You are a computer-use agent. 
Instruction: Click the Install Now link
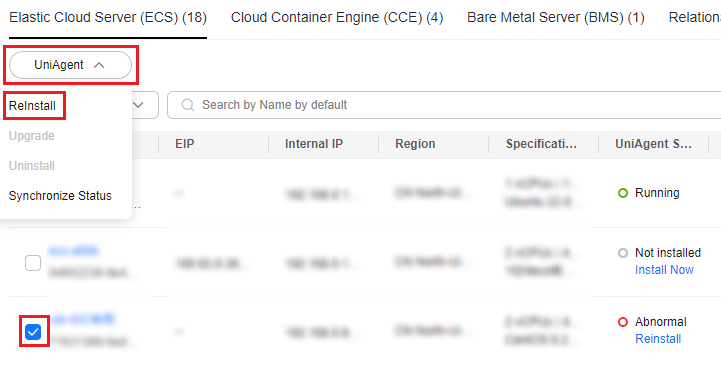pos(664,270)
